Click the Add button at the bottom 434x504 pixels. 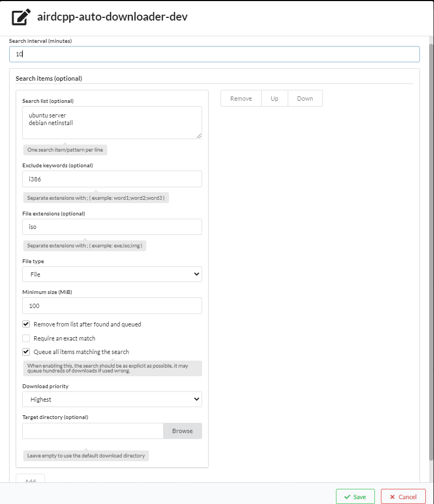pos(30,481)
